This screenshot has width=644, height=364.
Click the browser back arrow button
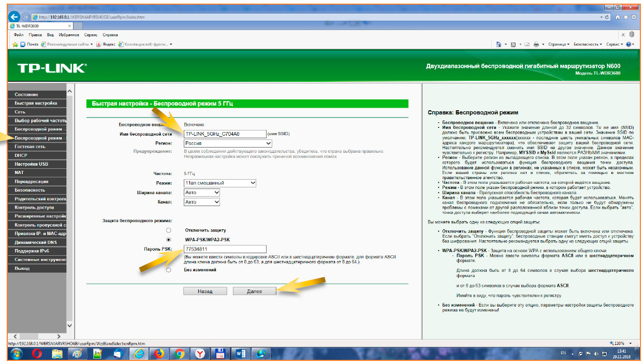click(14, 17)
